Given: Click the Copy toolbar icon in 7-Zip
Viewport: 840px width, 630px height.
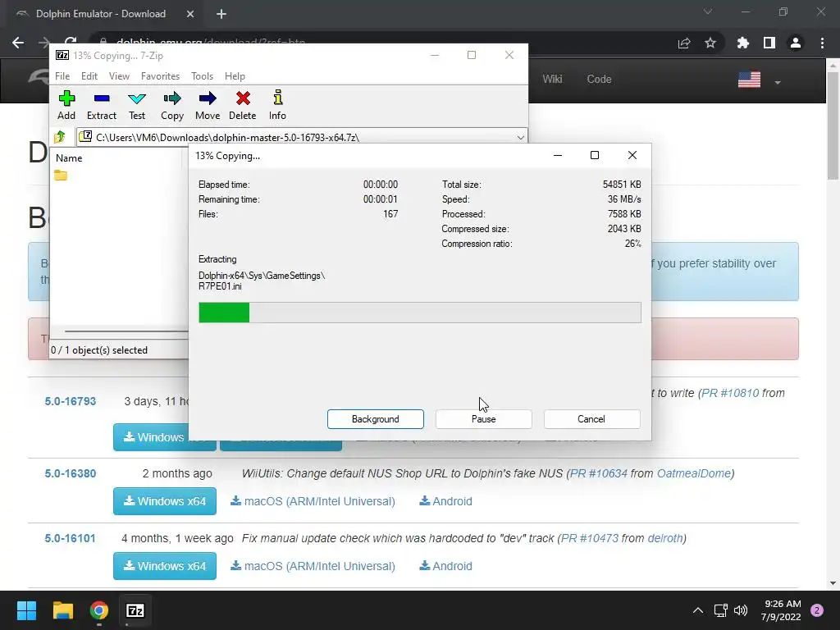Looking at the screenshot, I should click(x=172, y=105).
